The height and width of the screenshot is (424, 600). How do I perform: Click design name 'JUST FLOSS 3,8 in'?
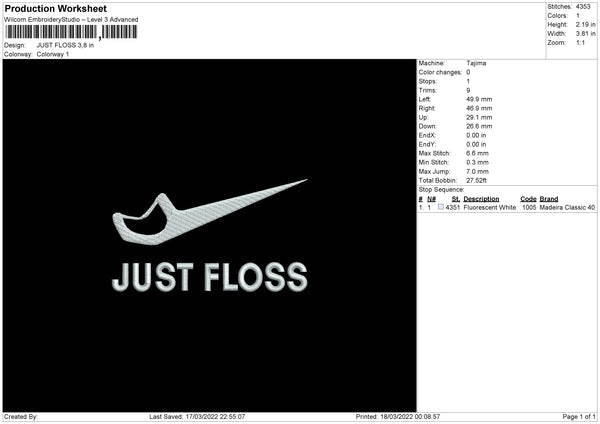(x=65, y=45)
